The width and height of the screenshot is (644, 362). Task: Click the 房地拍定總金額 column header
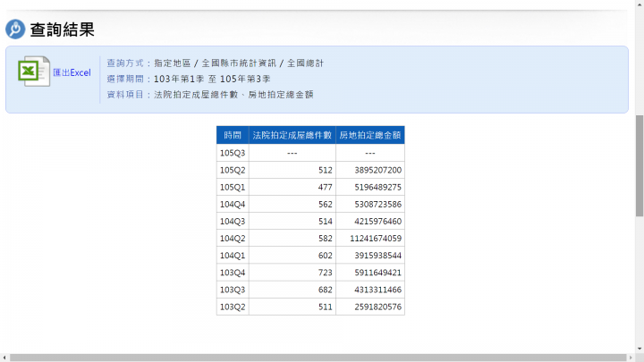tap(370, 135)
